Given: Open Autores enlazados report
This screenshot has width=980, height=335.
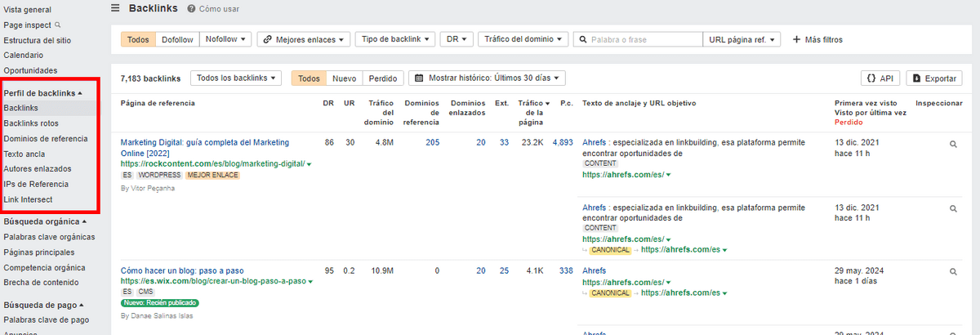Looking at the screenshot, I should point(36,168).
